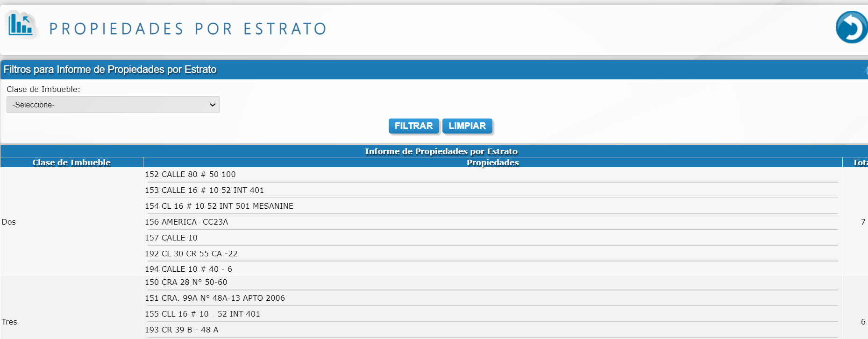Select property 192 CL 30 CR 55 CA -22
Image resolution: width=868 pixels, height=339 pixels.
(x=191, y=254)
